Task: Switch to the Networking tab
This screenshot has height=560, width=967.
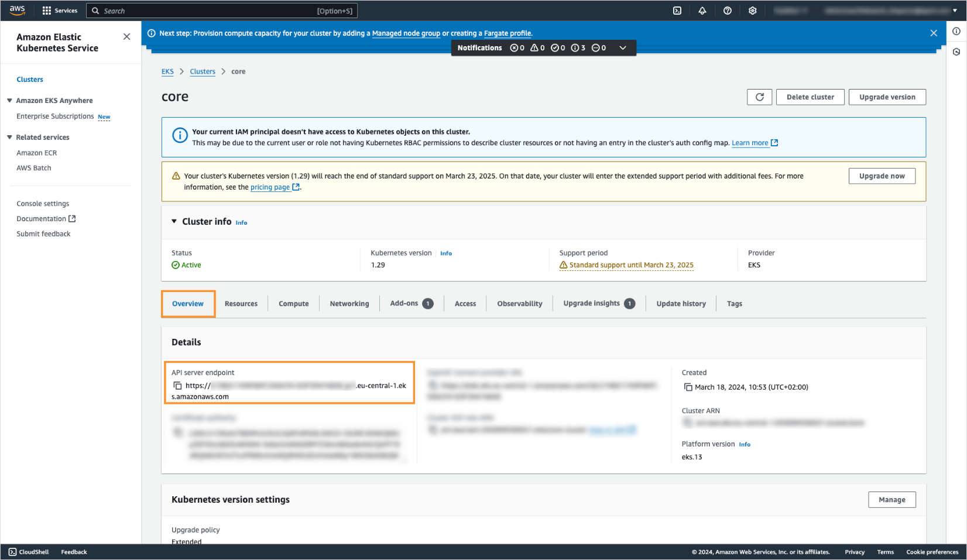Action: point(349,303)
